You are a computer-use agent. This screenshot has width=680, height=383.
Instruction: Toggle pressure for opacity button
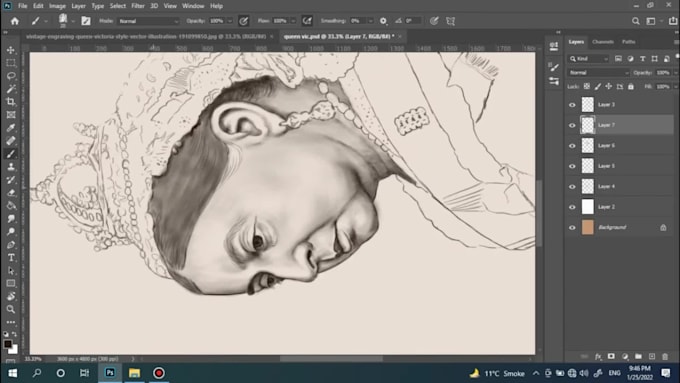tap(244, 21)
